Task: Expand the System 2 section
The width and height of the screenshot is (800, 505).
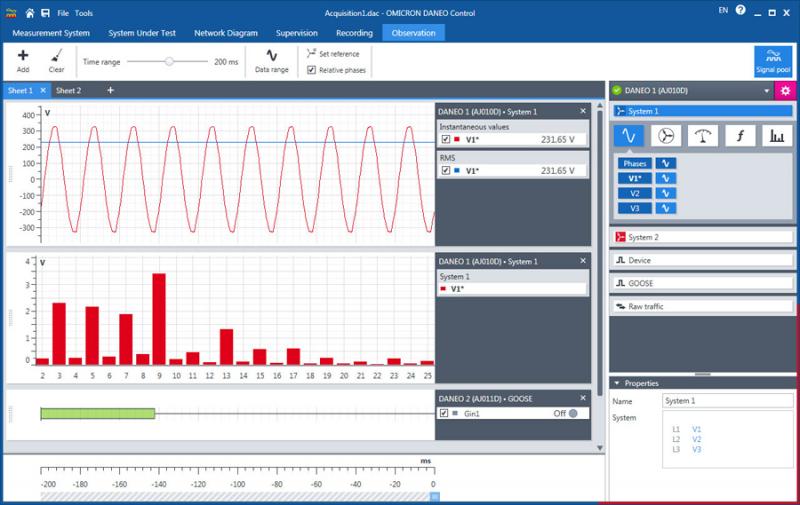Action: click(703, 237)
